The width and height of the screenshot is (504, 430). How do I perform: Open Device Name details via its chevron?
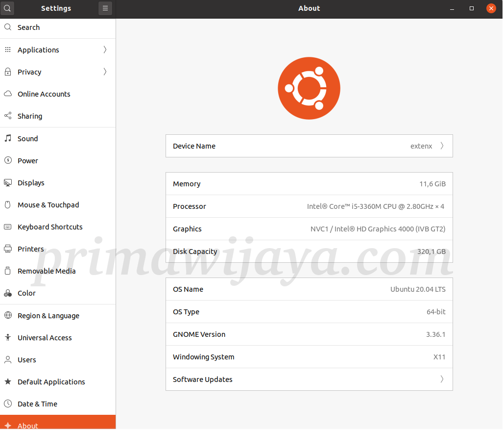click(x=441, y=146)
